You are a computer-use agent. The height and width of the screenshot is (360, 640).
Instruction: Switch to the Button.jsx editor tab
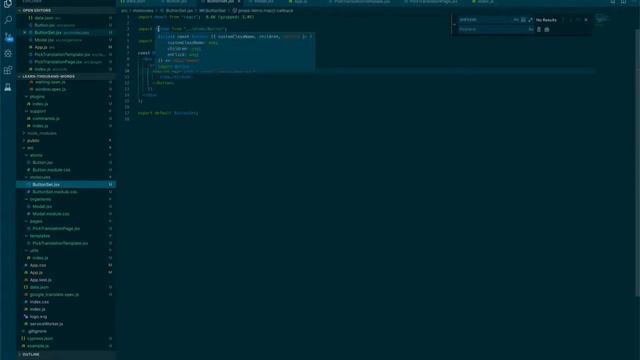click(x=176, y=2)
